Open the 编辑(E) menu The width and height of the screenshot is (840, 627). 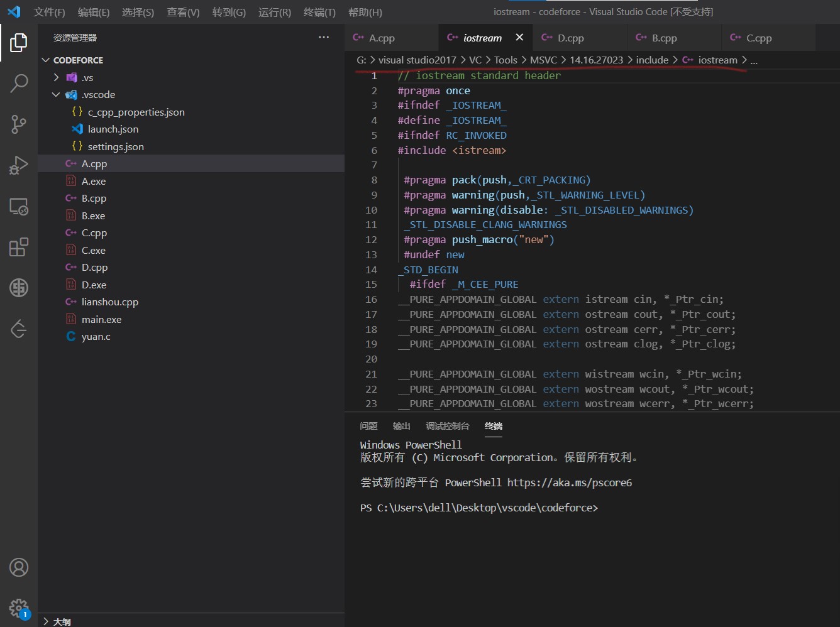(94, 12)
